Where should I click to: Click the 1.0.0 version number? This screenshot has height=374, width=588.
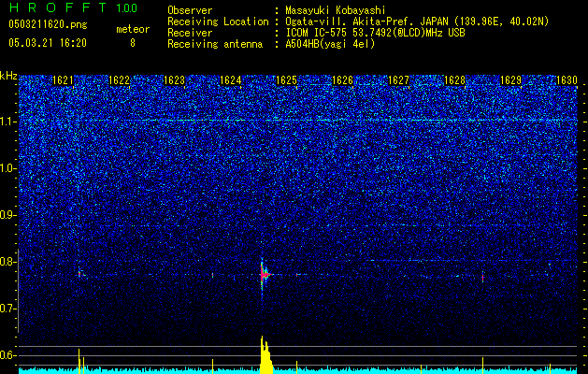click(126, 7)
